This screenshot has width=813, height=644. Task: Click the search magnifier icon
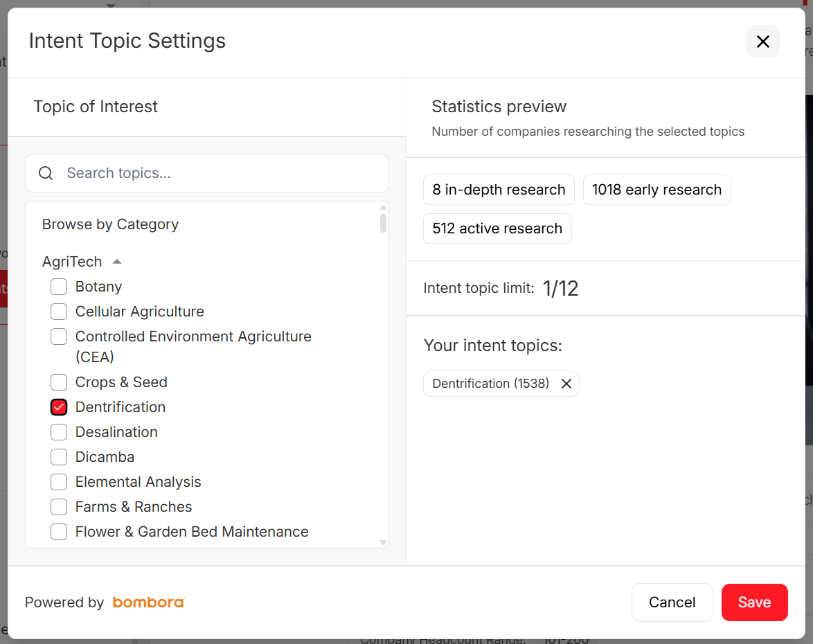point(46,173)
